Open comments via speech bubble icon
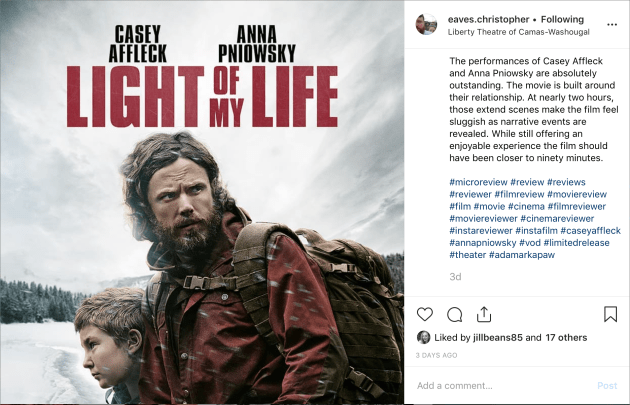Screen dimensions: 630x405 click(x=454, y=315)
